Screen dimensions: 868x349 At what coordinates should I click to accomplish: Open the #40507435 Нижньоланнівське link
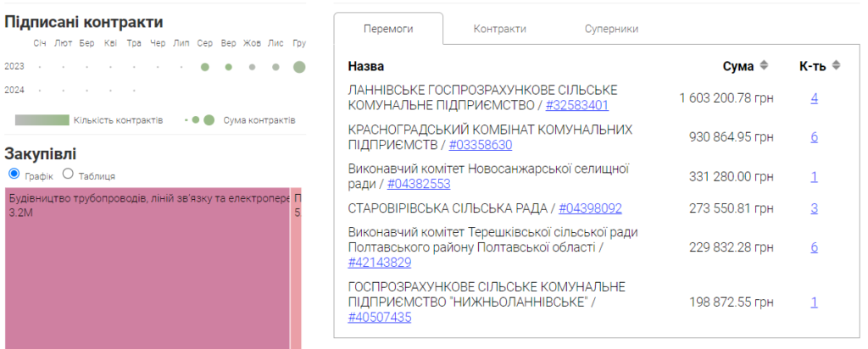click(379, 318)
